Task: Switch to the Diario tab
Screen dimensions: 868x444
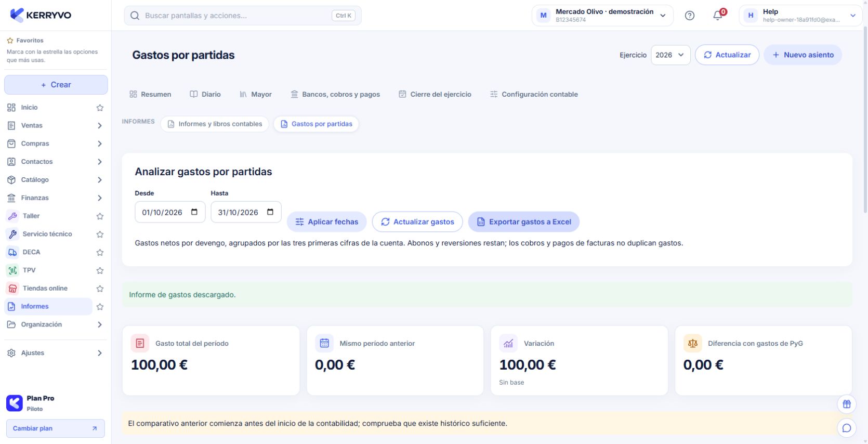Action: [205, 94]
